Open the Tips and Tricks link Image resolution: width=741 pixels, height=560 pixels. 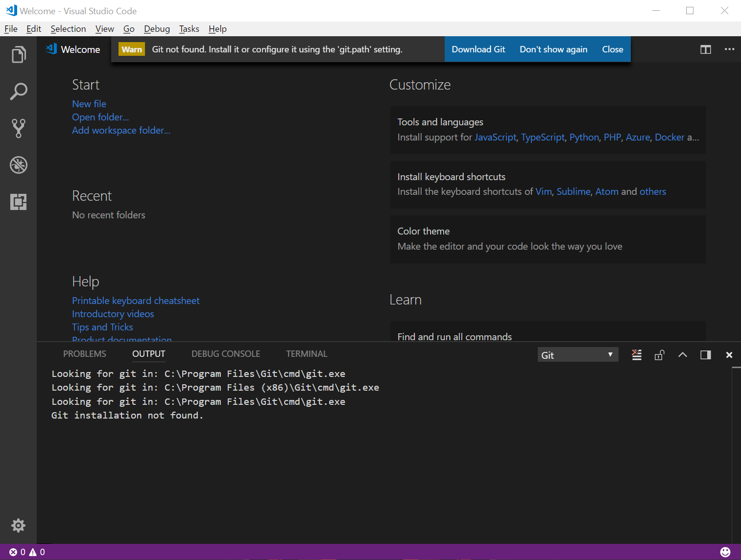(x=102, y=327)
